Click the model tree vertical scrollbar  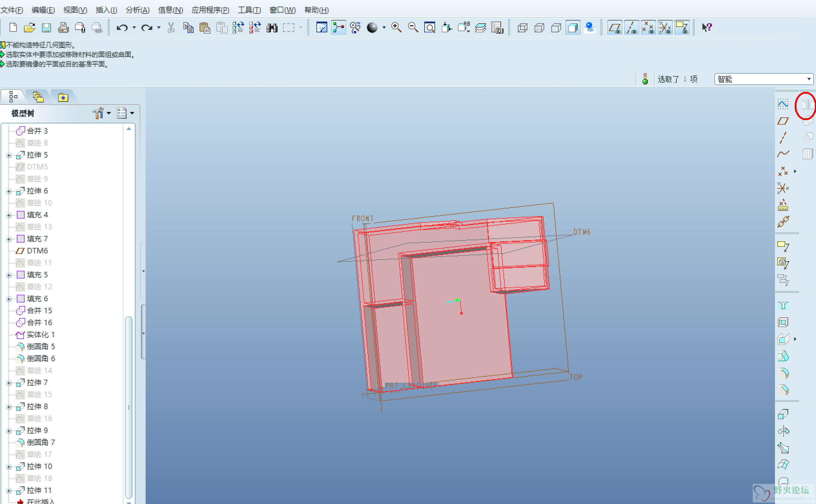(x=129, y=407)
